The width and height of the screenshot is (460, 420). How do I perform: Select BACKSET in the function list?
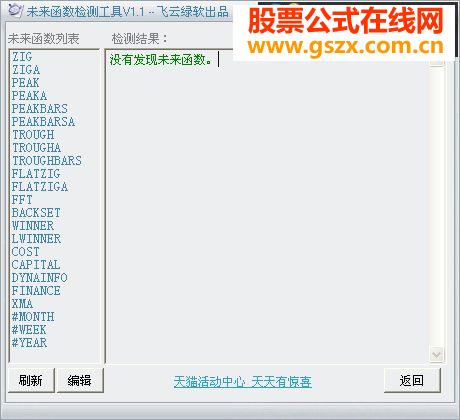(x=36, y=213)
